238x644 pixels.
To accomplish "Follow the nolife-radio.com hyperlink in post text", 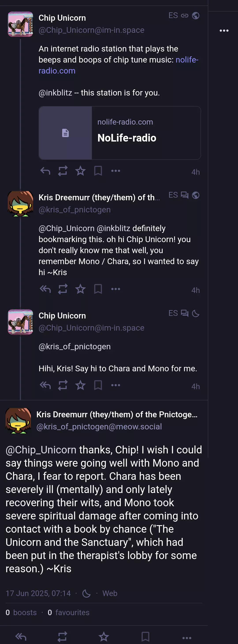I will [x=118, y=65].
